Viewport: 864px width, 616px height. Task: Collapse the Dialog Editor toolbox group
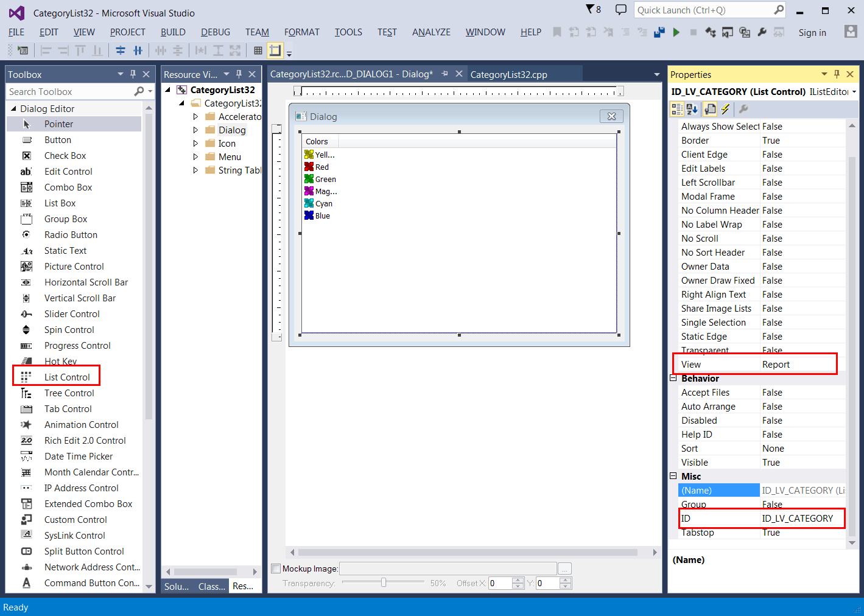pyautogui.click(x=14, y=108)
